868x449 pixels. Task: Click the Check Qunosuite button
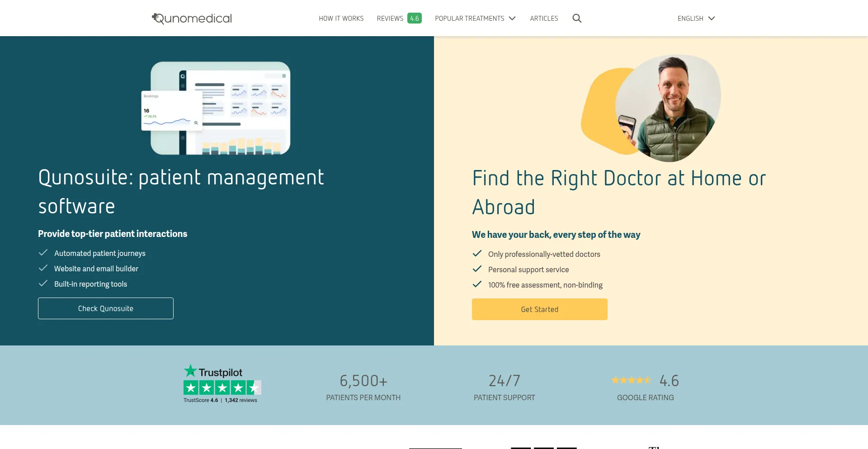point(106,308)
